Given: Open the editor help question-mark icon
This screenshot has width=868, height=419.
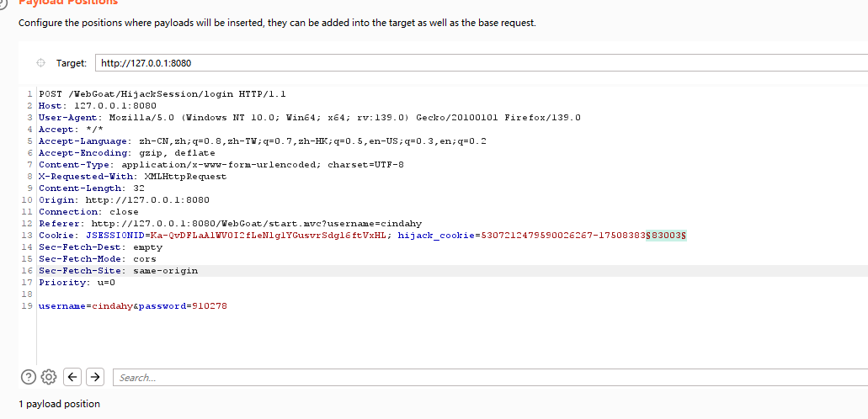Looking at the screenshot, I should pyautogui.click(x=28, y=377).
